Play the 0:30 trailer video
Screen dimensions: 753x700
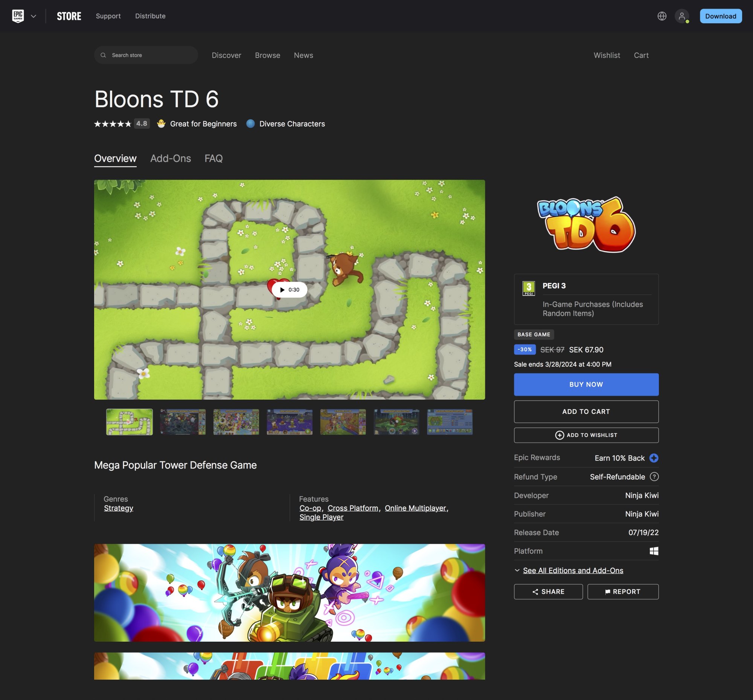(290, 290)
